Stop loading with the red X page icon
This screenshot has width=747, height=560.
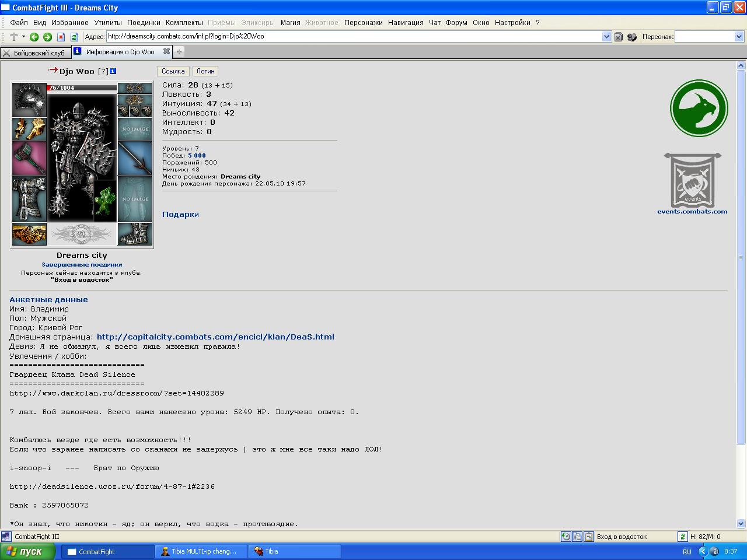[x=61, y=37]
